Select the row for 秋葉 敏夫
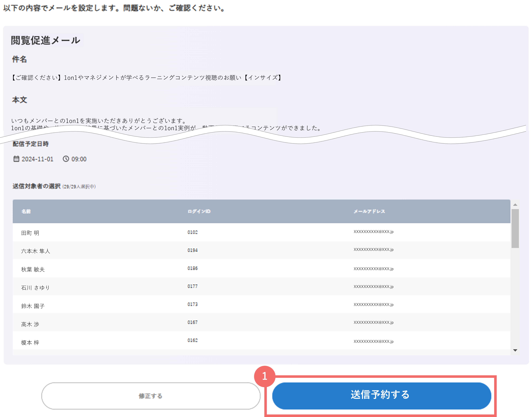 tap(262, 268)
